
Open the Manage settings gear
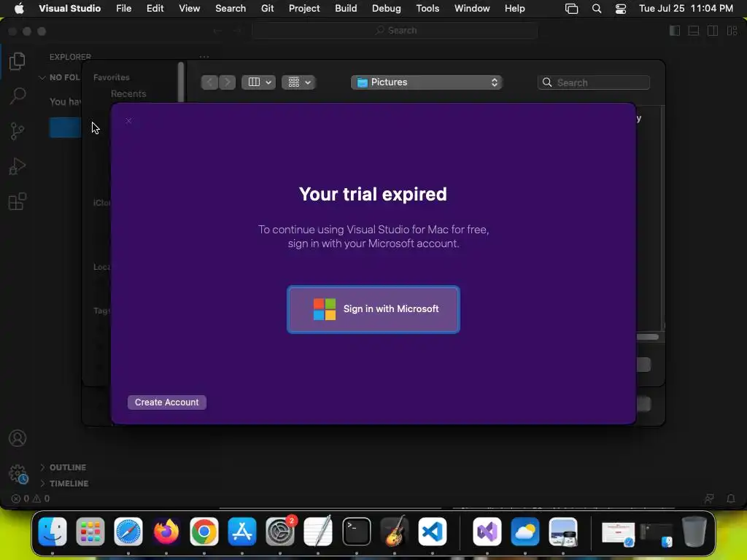click(18, 474)
